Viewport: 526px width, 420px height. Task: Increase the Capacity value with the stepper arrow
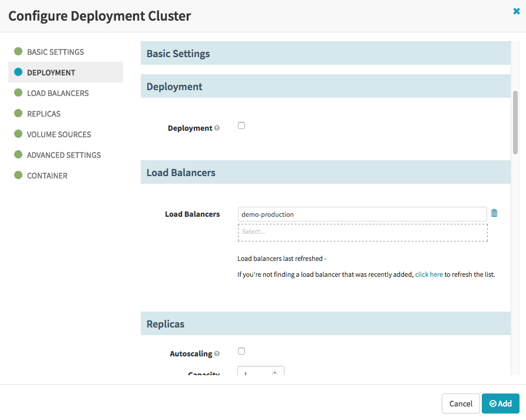tap(274, 372)
